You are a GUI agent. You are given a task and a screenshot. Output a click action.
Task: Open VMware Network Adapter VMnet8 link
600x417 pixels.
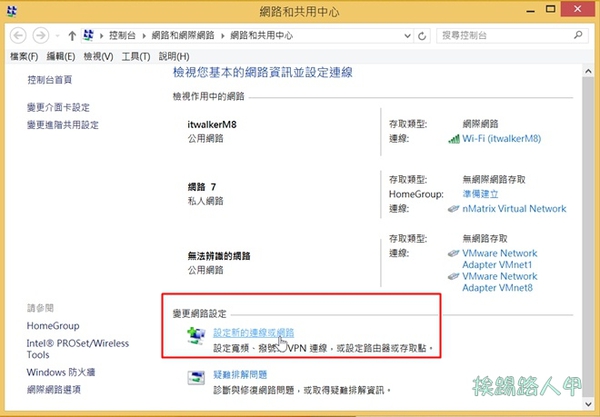point(499,282)
